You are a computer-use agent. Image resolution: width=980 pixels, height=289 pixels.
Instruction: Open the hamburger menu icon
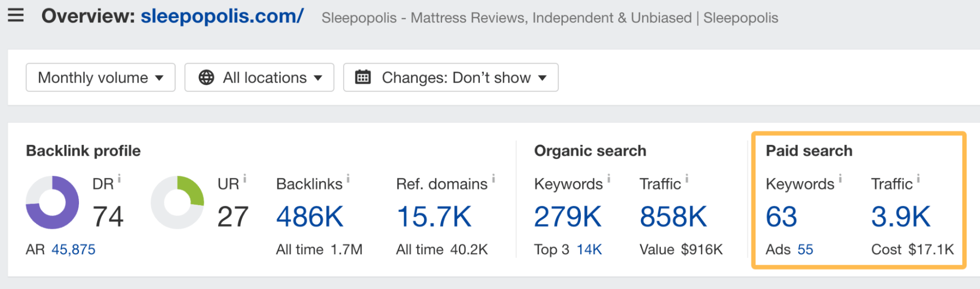16,16
